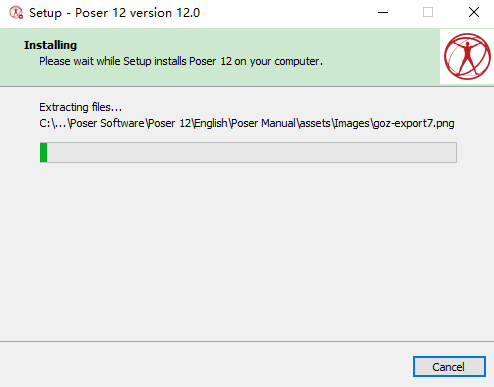Minimize the Setup window
Image resolution: width=494 pixels, height=387 pixels.
click(383, 13)
